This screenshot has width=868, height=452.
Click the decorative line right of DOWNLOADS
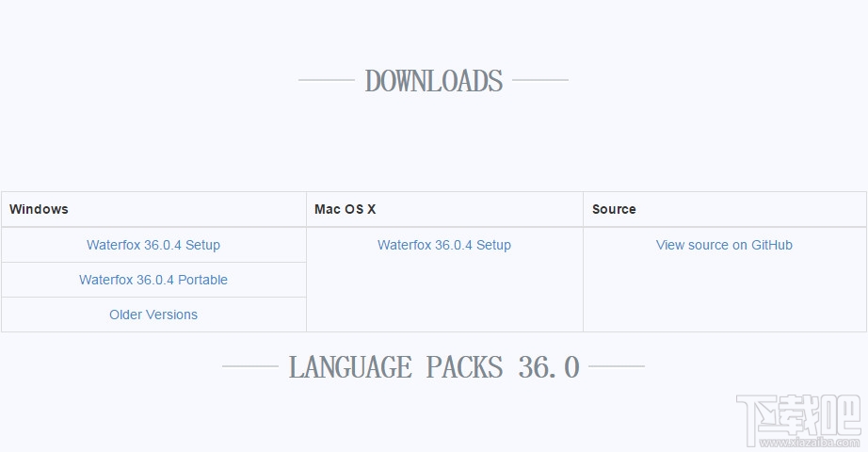(540, 80)
